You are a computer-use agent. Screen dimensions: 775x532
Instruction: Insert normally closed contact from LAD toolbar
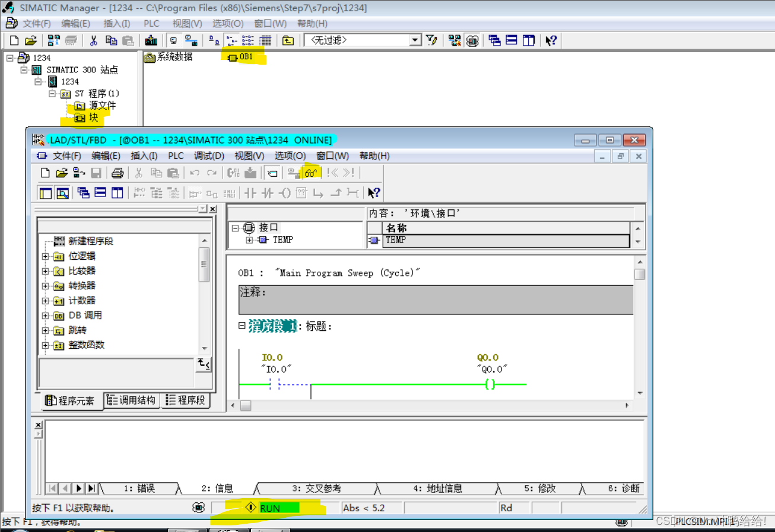(x=268, y=192)
